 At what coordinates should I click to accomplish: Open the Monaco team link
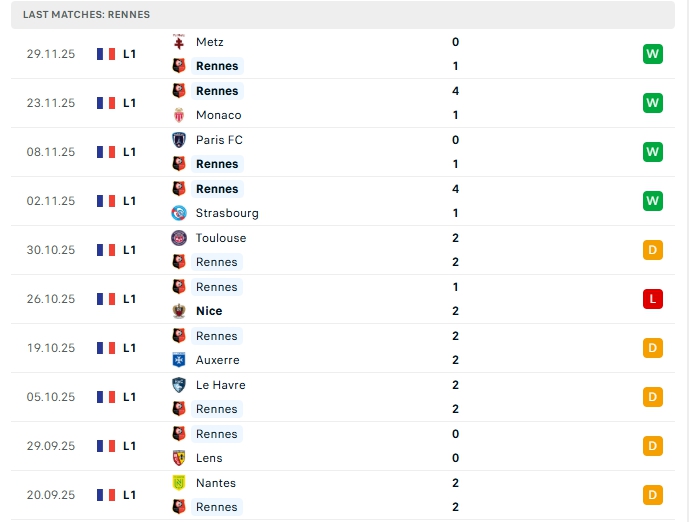click(218, 115)
